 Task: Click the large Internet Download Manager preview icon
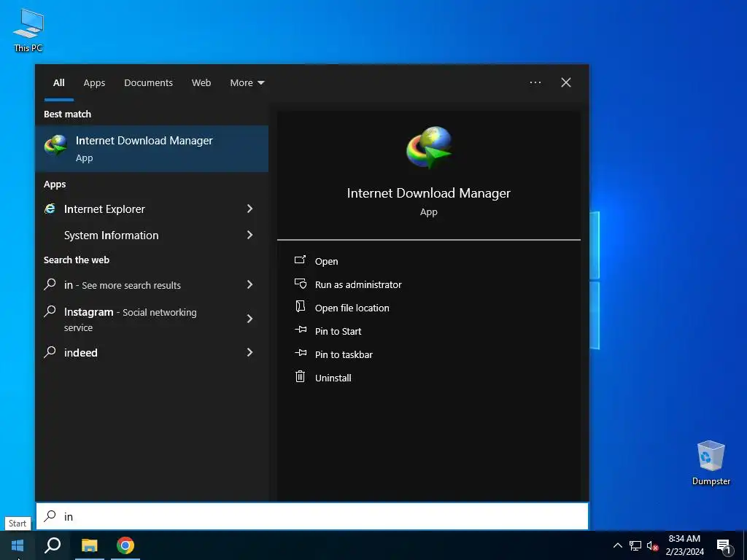pyautogui.click(x=429, y=147)
